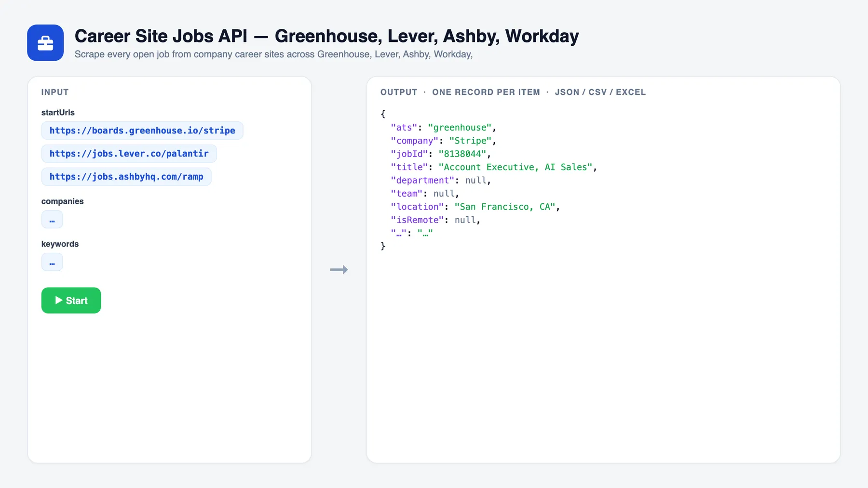The image size is (868, 488).
Task: Click the ellipsis chip under companies
Action: [52, 220]
